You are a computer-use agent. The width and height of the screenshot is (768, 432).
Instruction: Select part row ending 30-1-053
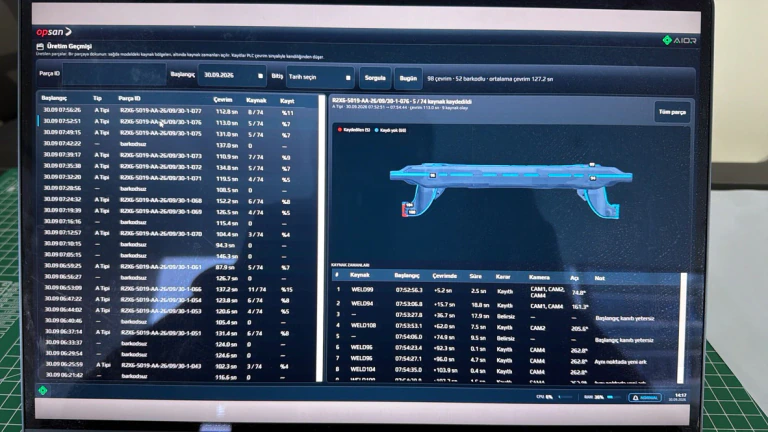coord(179,311)
